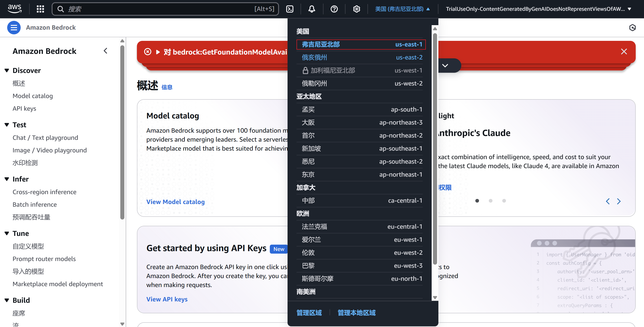Open 水印检测 in the sidebar
Viewport: 644px width, 327px height.
point(25,163)
